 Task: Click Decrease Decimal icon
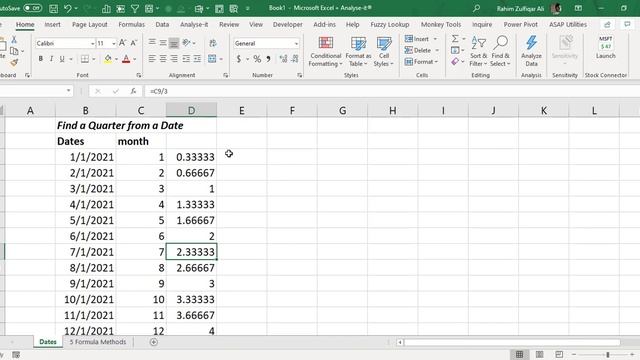pyautogui.click(x=295, y=59)
